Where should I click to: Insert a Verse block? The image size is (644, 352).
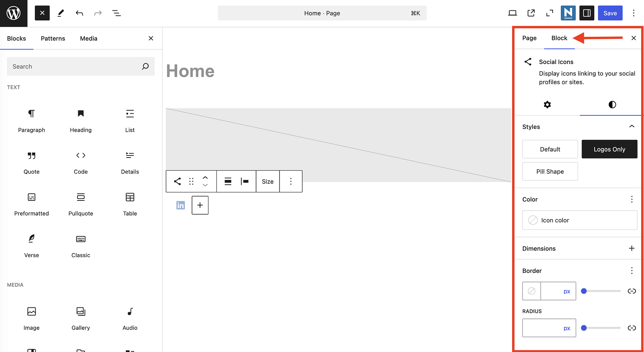click(x=32, y=246)
